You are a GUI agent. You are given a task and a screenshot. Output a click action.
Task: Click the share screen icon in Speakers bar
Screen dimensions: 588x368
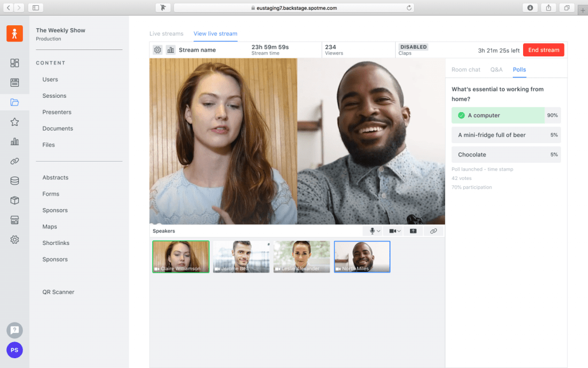(x=413, y=231)
